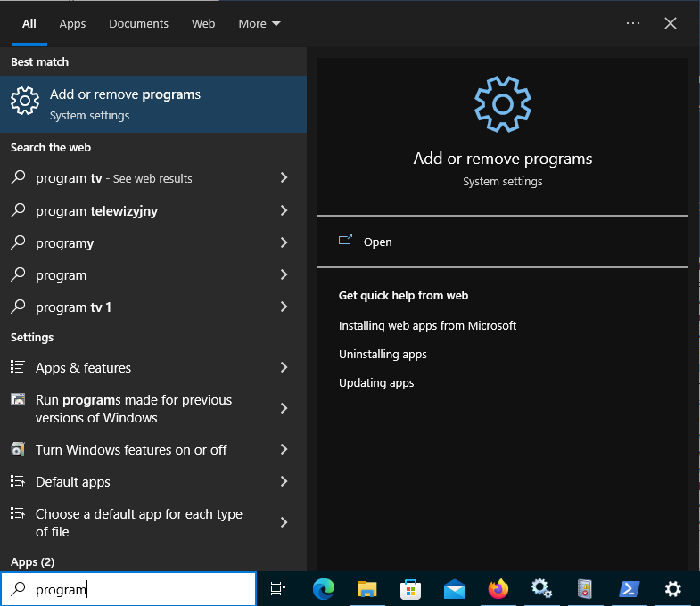Select 'Turn Windows features on or off'
Screen dimensions: 700x606
click(x=131, y=449)
